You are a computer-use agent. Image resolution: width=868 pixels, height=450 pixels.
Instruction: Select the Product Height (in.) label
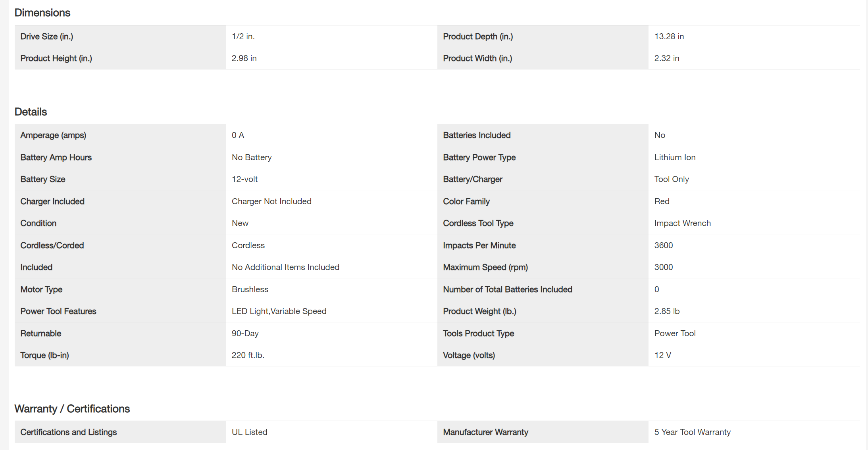[56, 58]
